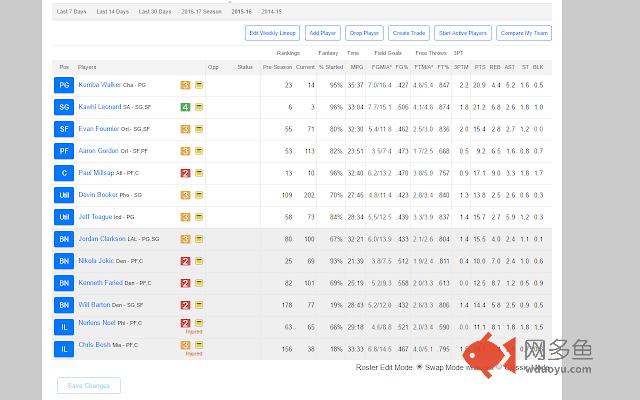
Task: Select the SF slot button for Evan Fournier
Action: click(x=64, y=129)
